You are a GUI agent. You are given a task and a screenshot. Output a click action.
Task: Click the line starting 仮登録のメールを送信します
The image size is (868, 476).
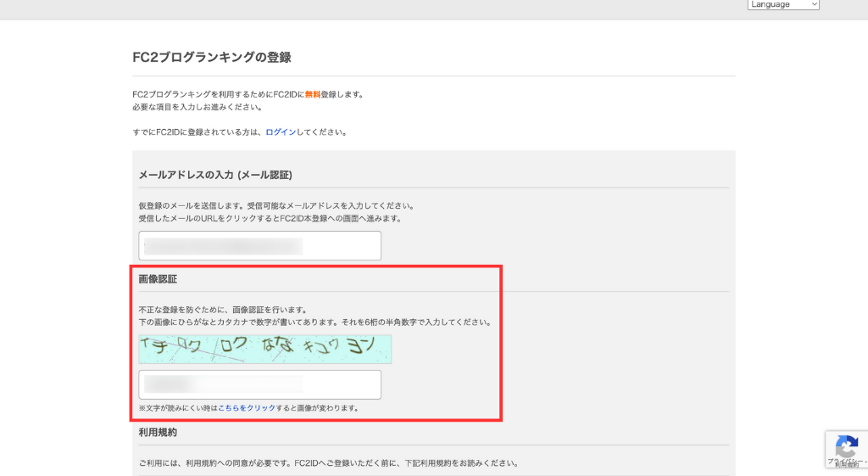pyautogui.click(x=277, y=206)
